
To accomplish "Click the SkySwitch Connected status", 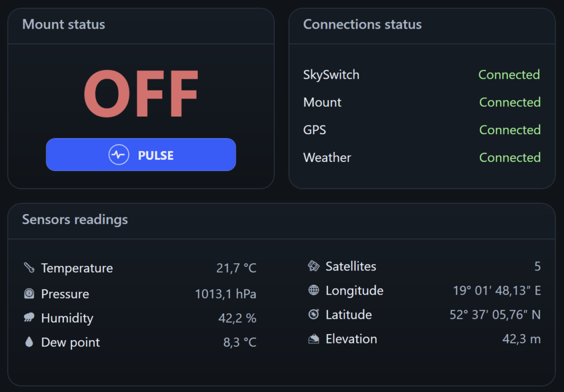I will [x=509, y=75].
